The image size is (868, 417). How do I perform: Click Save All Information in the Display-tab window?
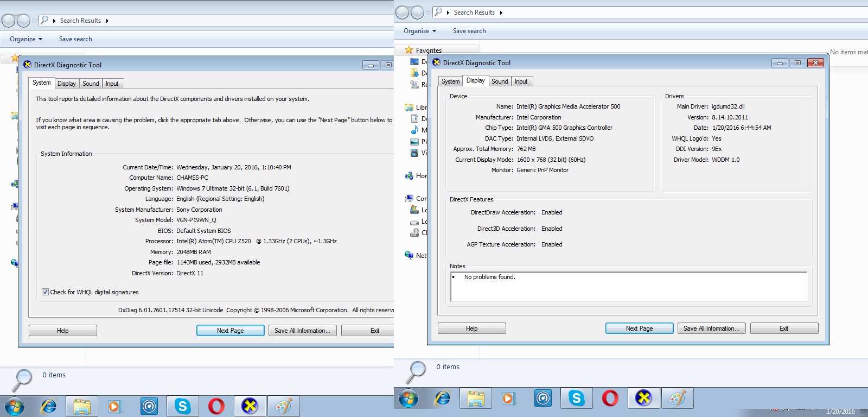(x=712, y=328)
